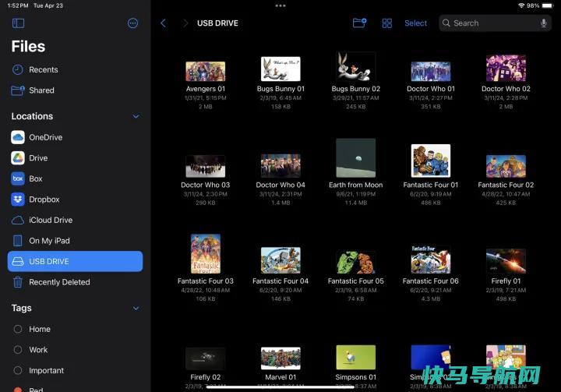The width and height of the screenshot is (561, 392).
Task: Open the Avengers 01 image
Action: pyautogui.click(x=206, y=71)
